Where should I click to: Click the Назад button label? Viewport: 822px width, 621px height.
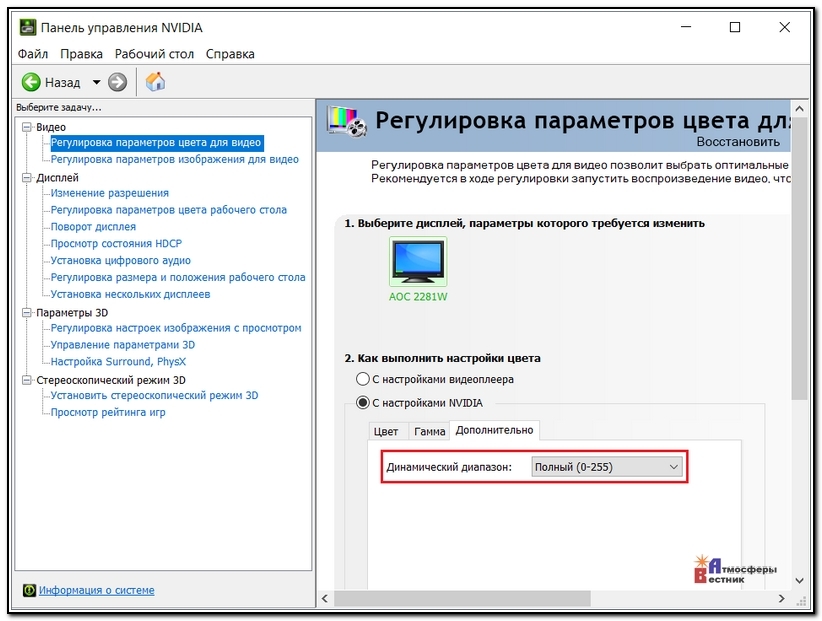tap(62, 83)
